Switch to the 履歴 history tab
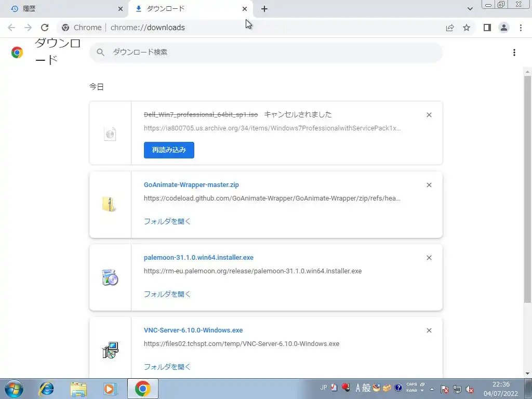532x399 pixels. pyautogui.click(x=64, y=9)
